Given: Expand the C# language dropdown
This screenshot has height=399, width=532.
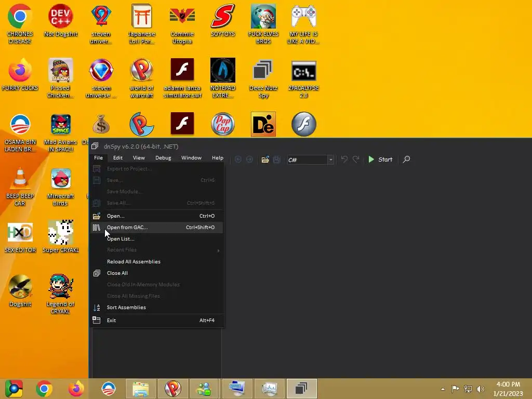Looking at the screenshot, I should pos(330,160).
